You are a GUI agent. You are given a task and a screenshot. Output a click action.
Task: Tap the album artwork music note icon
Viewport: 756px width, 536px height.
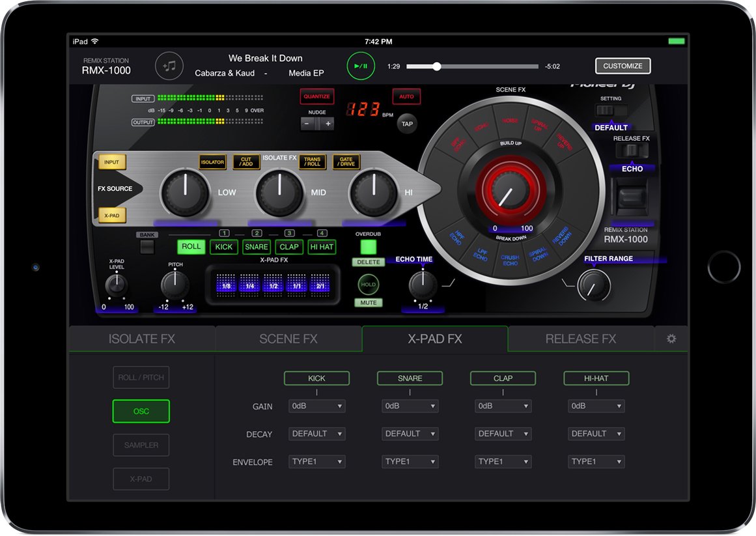169,66
